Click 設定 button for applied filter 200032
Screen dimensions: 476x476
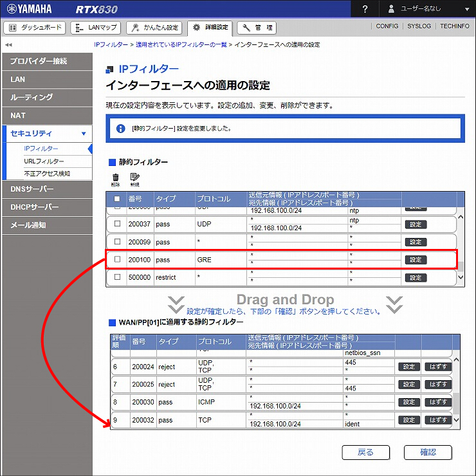(x=409, y=420)
